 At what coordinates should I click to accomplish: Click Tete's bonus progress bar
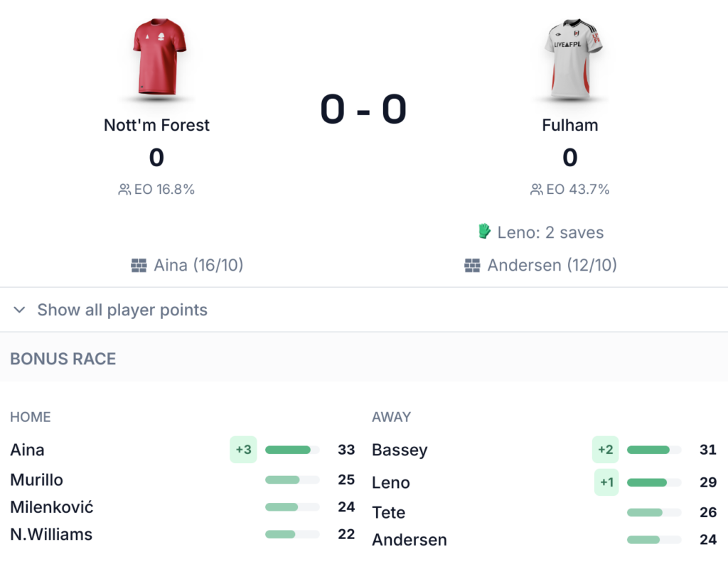(x=653, y=512)
